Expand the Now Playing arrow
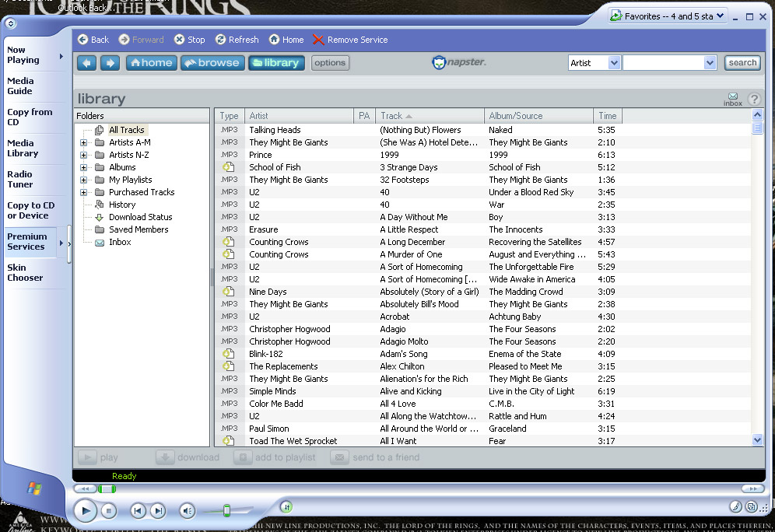The height and width of the screenshot is (532, 775). tap(61, 56)
